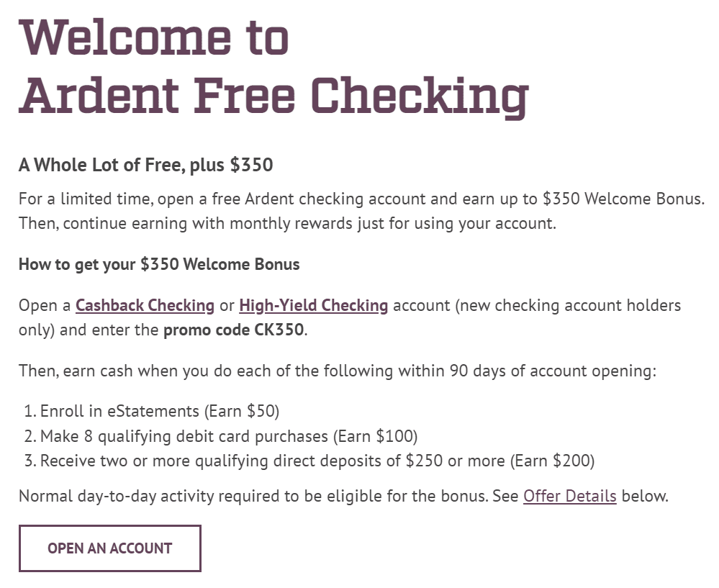Click the OPEN AN ACCOUNT button

110,548
